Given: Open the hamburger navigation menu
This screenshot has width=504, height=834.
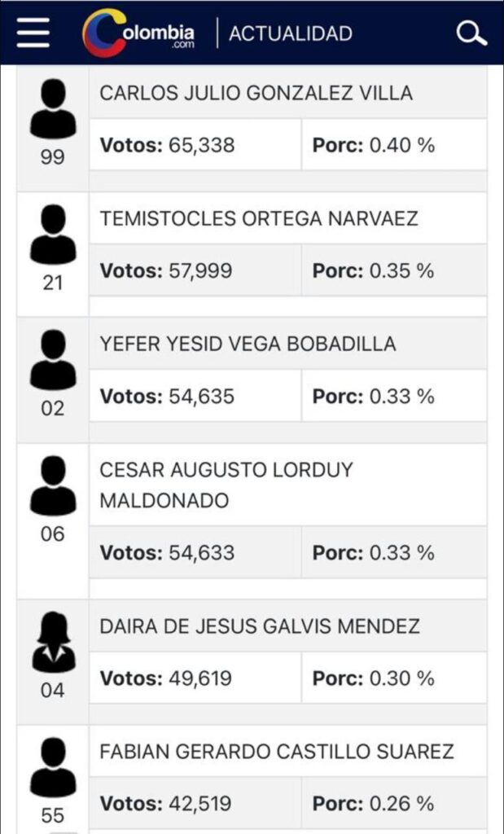Looking at the screenshot, I should [33, 33].
